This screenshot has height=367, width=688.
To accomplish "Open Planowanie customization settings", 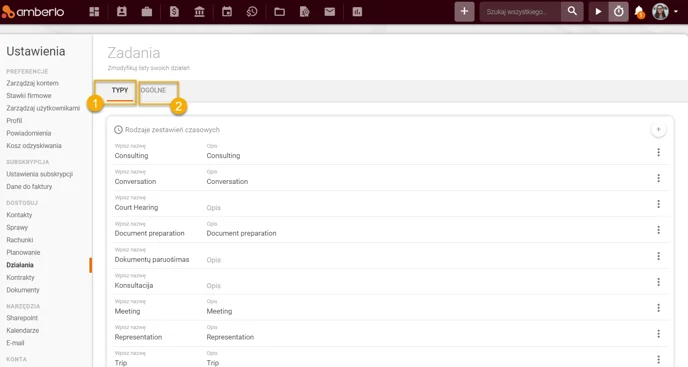I will (23, 252).
